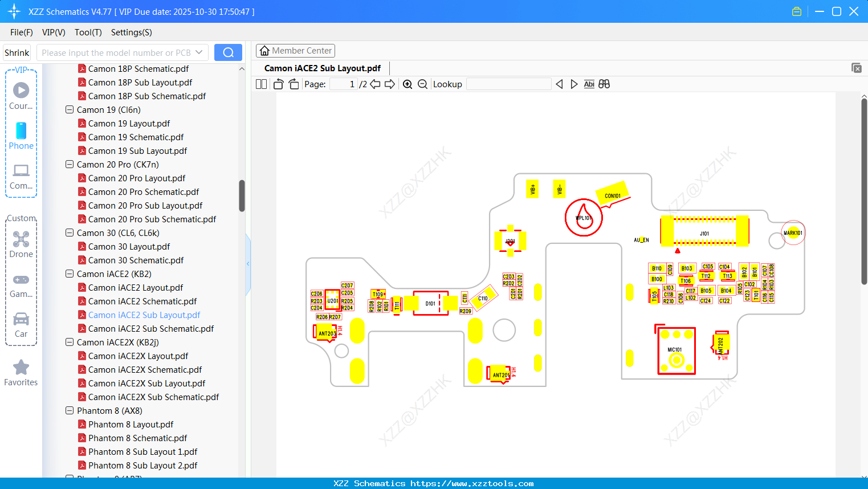Toggle the Abi whole-word match icon
The width and height of the screenshot is (868, 489).
click(589, 84)
